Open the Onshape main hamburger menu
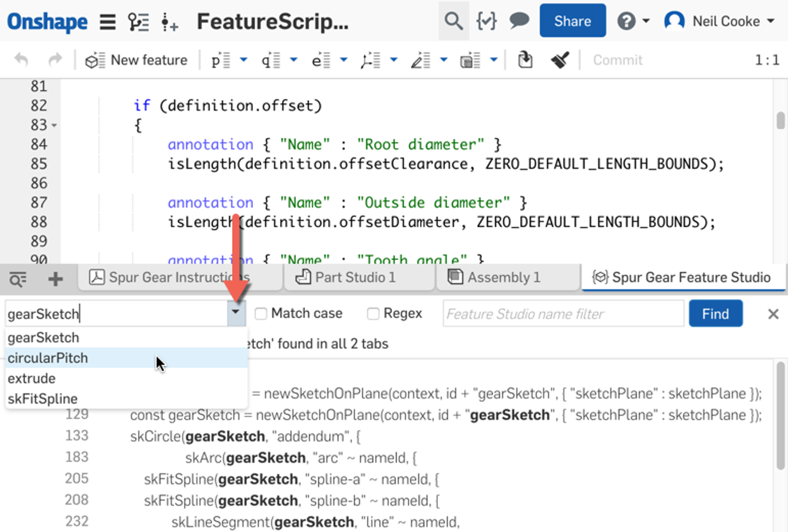The image size is (788, 532). point(107,22)
